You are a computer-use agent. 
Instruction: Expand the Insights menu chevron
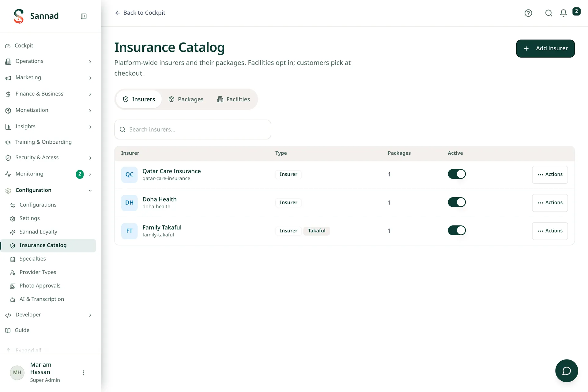coord(90,127)
